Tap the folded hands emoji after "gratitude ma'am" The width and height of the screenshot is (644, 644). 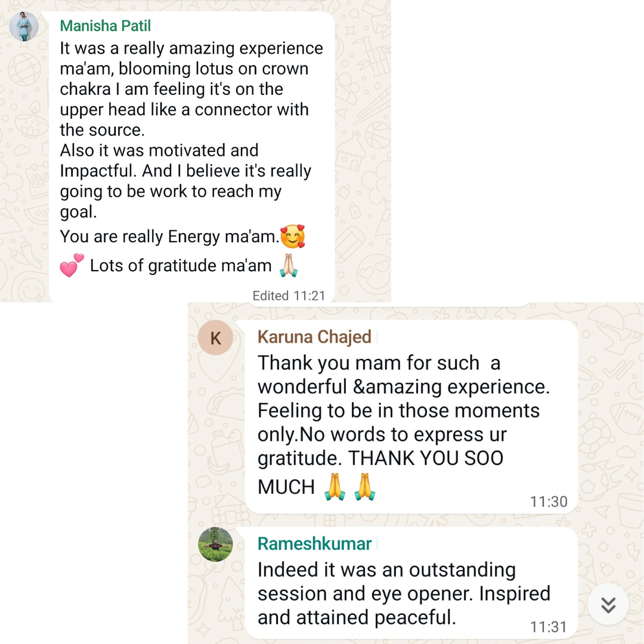pyautogui.click(x=289, y=266)
